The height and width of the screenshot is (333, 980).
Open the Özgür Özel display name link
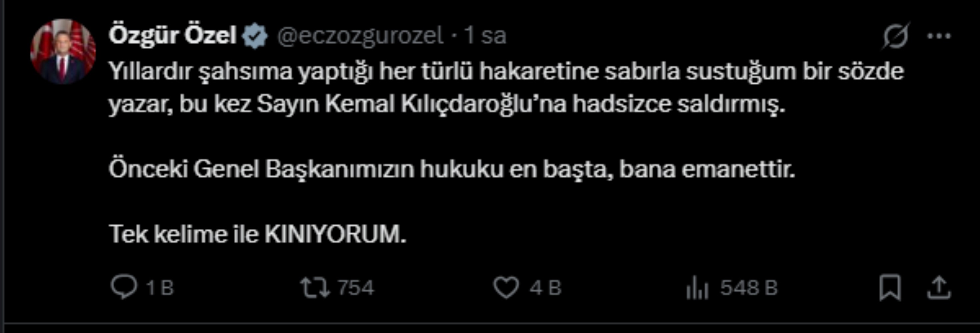[x=173, y=35]
